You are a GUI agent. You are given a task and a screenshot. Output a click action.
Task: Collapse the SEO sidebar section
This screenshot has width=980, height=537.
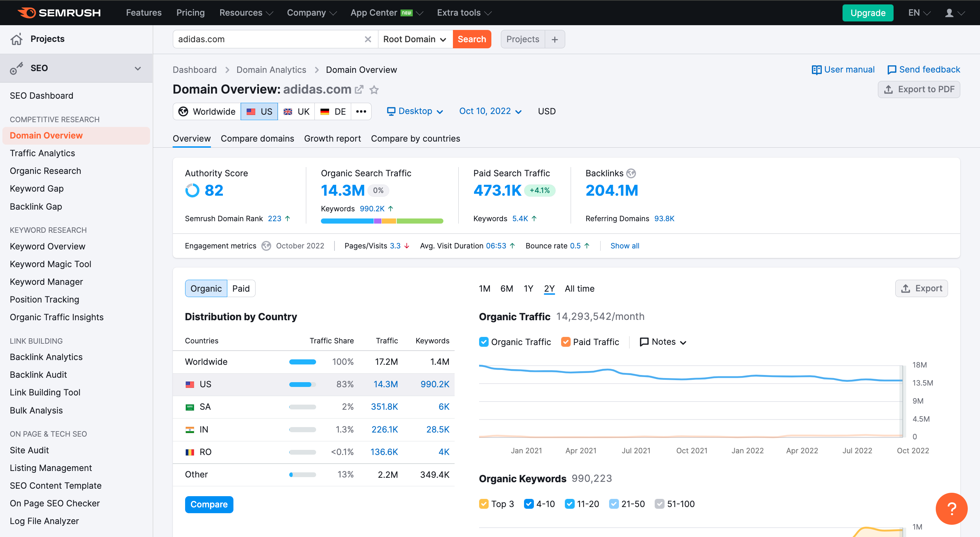point(138,68)
